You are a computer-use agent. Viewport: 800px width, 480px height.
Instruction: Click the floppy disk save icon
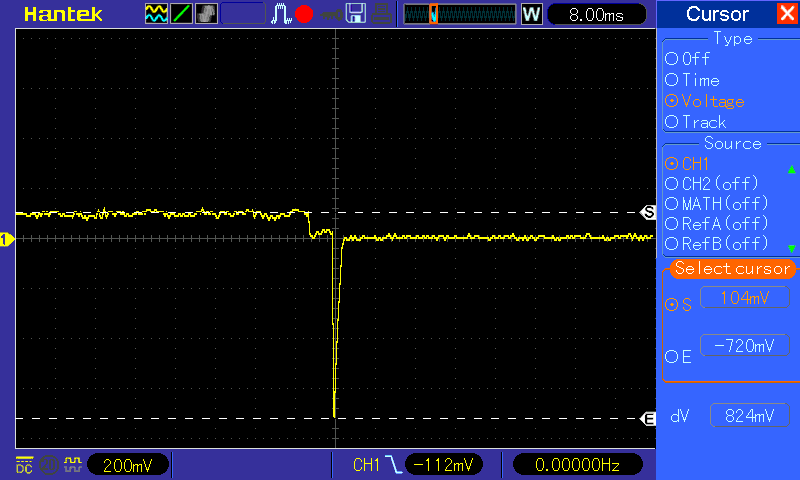pos(356,14)
